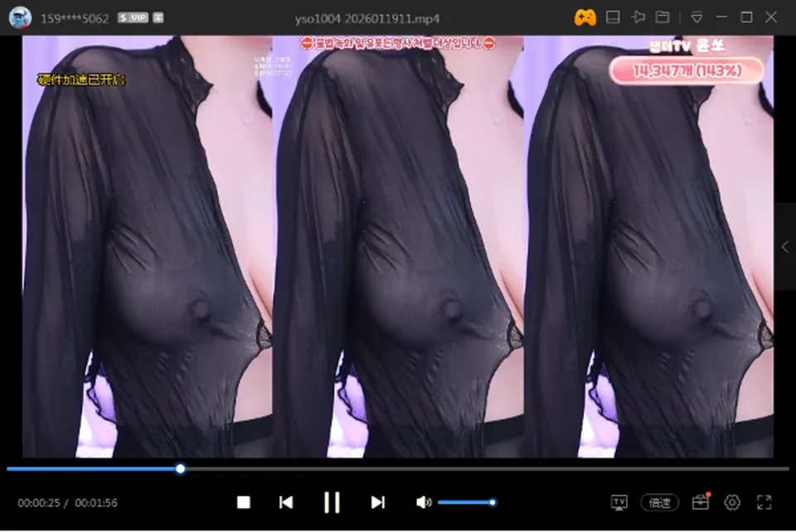Enter fullscreen mode
Viewport: 796px width, 532px height.
[764, 503]
